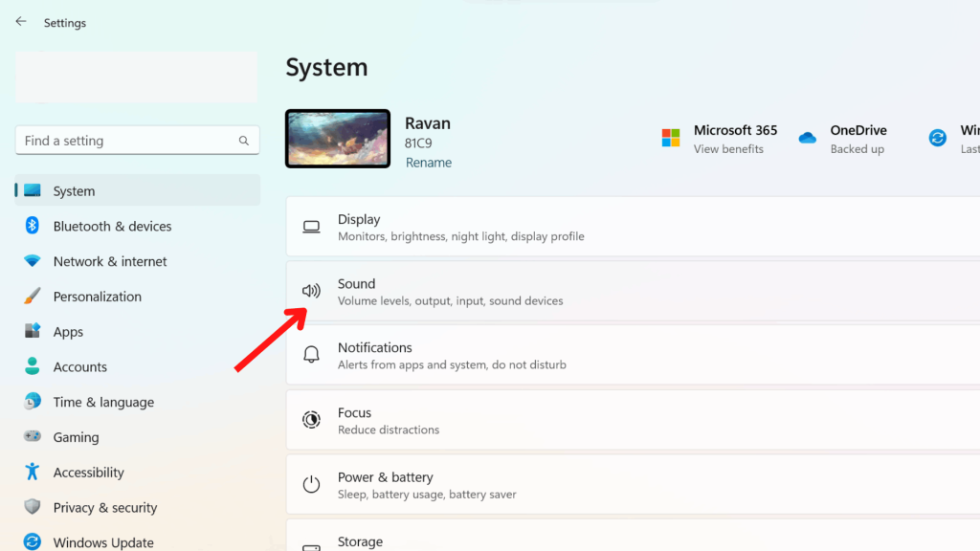Select the Gaming category
Image resolution: width=980 pixels, height=551 pixels.
point(138,436)
